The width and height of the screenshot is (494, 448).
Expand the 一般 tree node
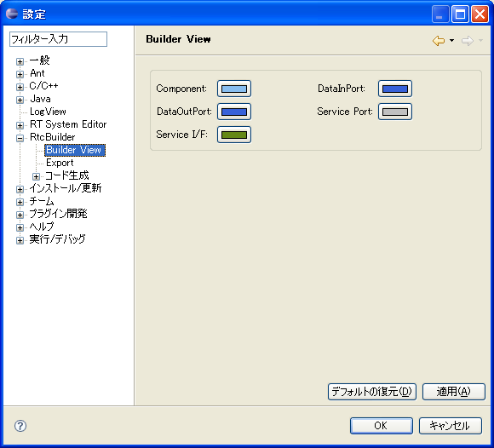[20, 61]
